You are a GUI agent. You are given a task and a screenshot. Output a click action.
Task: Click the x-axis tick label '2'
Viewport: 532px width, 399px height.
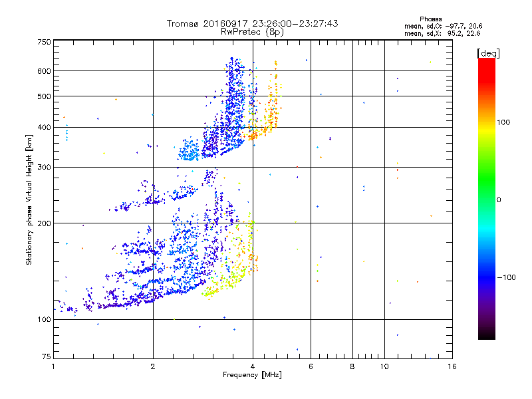[x=153, y=366]
